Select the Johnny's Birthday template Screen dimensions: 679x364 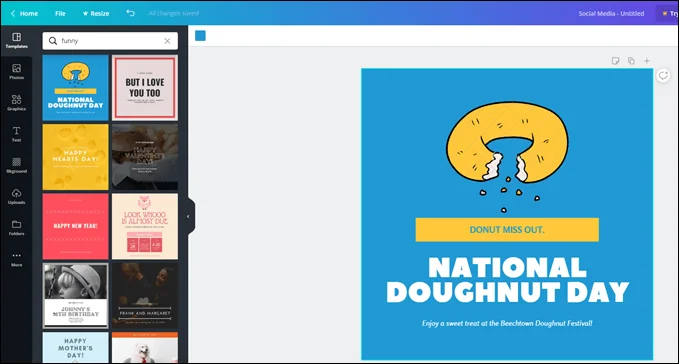click(x=75, y=296)
